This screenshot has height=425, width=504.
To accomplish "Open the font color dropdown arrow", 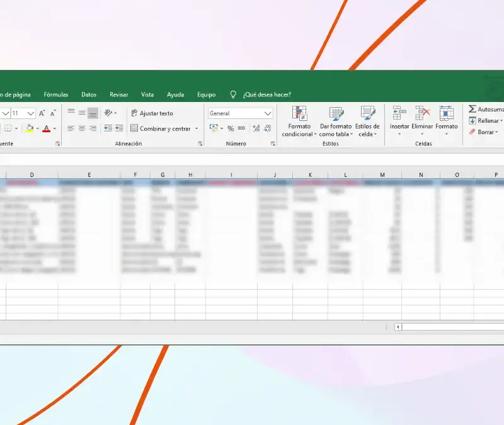I will point(55,128).
